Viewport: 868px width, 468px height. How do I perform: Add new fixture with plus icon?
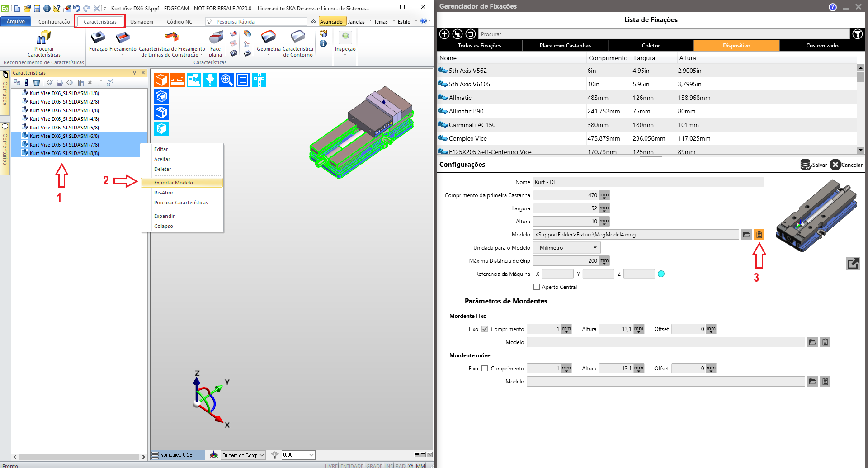click(x=444, y=34)
